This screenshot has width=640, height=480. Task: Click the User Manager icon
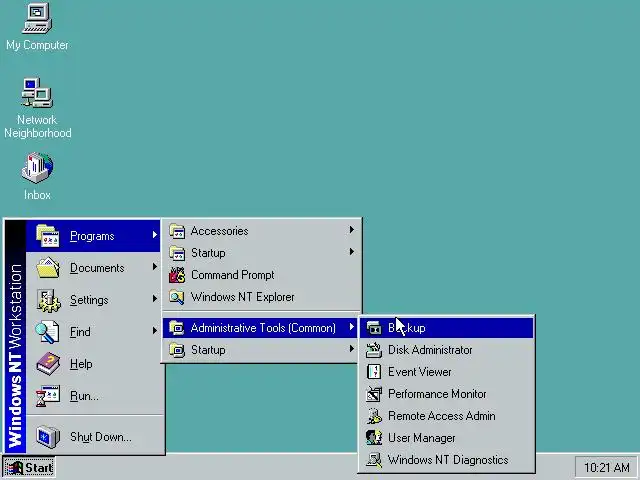(374, 438)
